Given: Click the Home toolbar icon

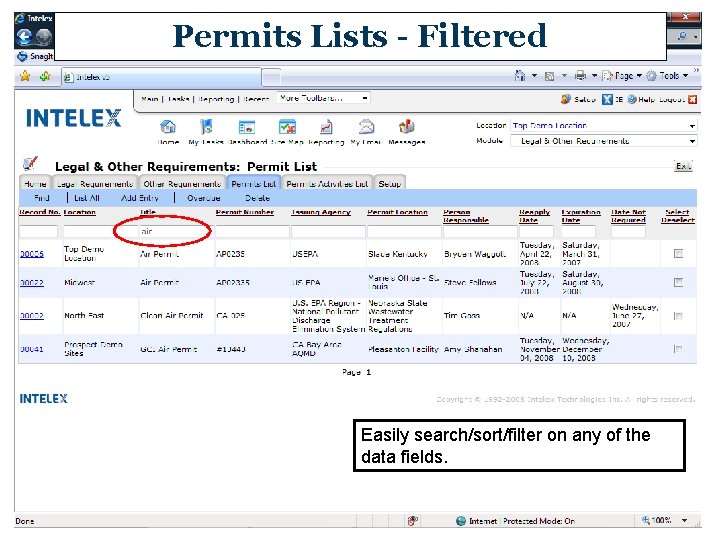Looking at the screenshot, I should tap(168, 126).
